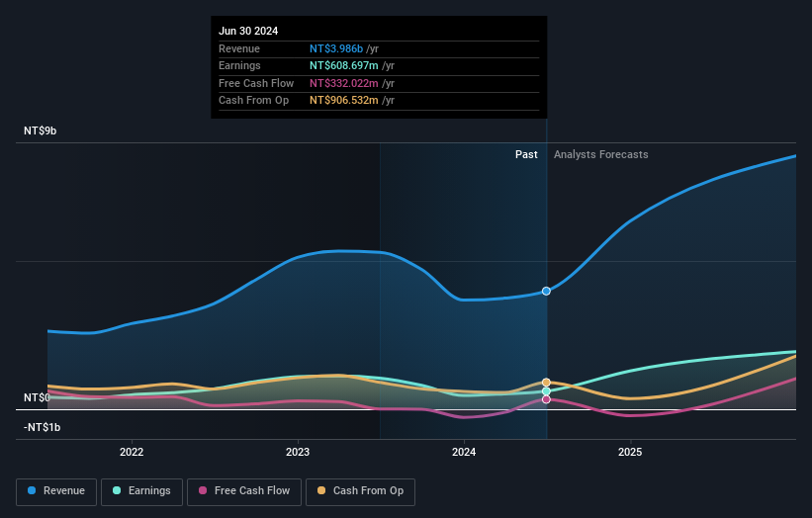The width and height of the screenshot is (812, 518).
Task: Click the 2022 x-axis label
Action: click(132, 453)
